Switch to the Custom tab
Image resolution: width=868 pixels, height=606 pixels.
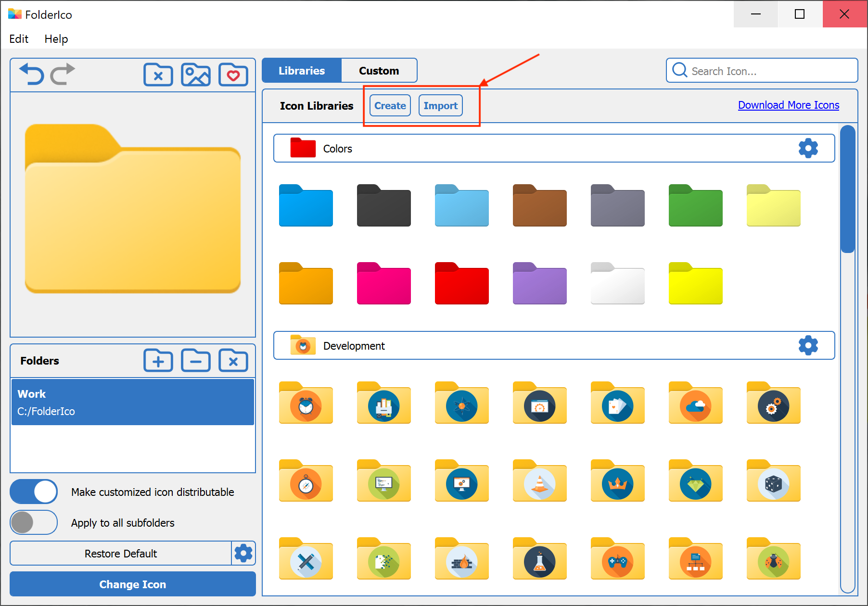(x=379, y=71)
